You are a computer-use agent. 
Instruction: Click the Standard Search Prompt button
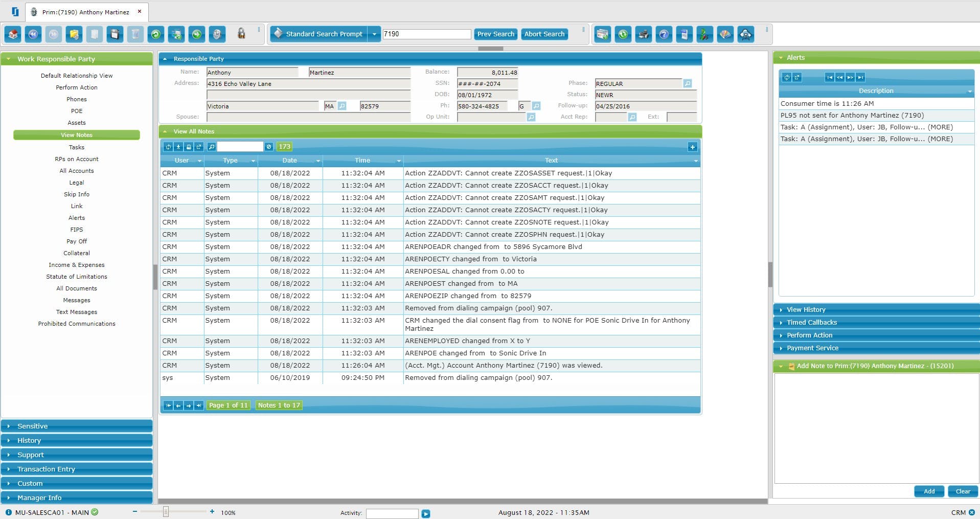tap(319, 34)
